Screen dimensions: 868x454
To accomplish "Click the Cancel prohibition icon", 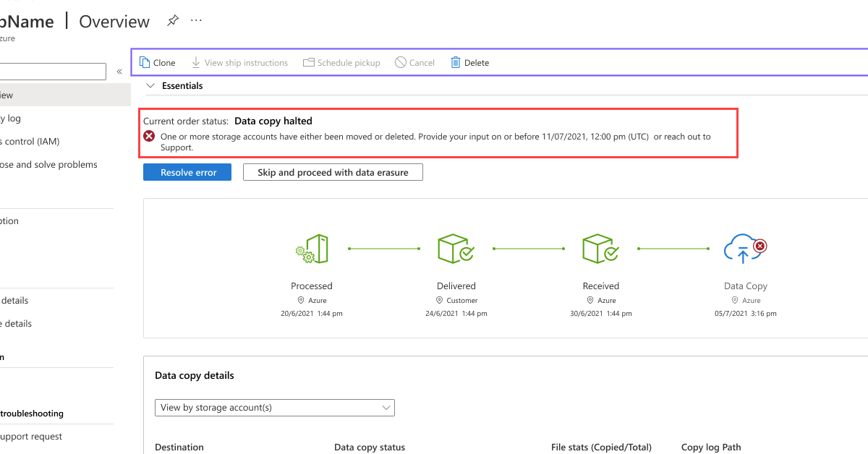I will [399, 62].
